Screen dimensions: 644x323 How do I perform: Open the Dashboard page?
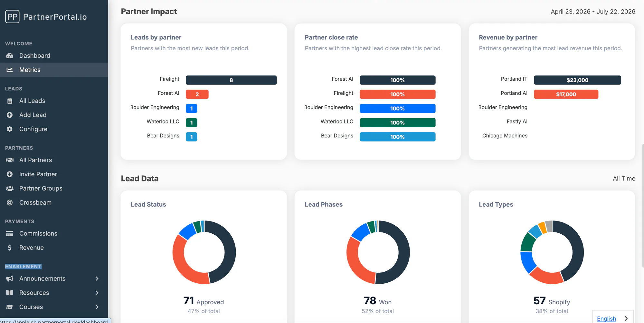[54, 56]
